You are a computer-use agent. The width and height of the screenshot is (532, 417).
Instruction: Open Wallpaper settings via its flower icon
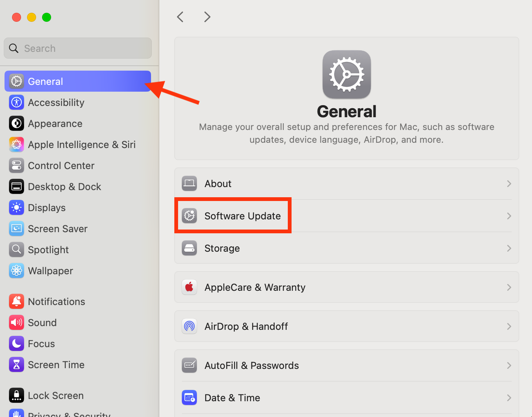pyautogui.click(x=16, y=270)
